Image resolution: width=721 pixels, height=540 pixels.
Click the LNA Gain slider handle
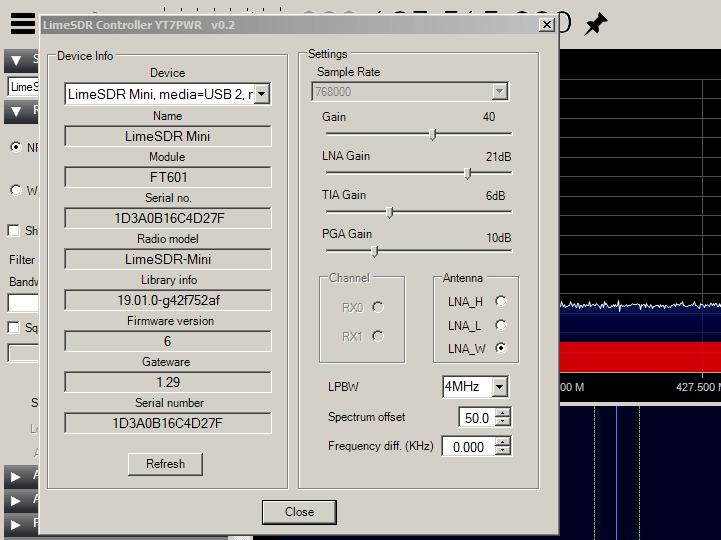pos(468,173)
